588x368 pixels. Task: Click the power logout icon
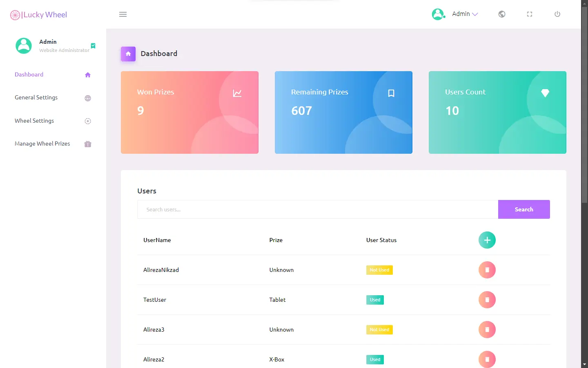click(557, 14)
